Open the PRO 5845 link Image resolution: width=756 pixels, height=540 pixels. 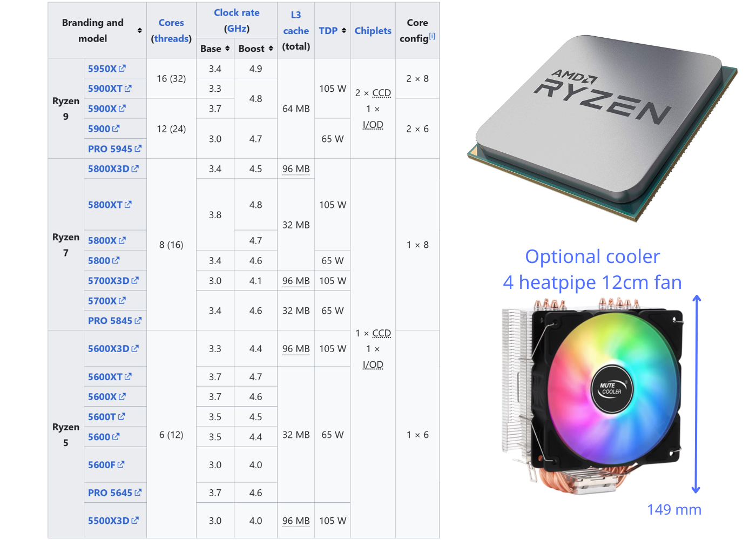pyautogui.click(x=114, y=321)
